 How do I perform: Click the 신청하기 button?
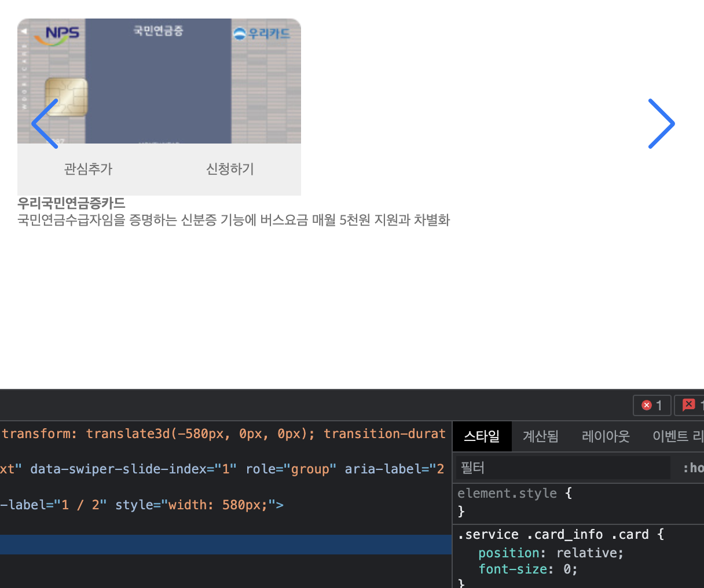[230, 169]
